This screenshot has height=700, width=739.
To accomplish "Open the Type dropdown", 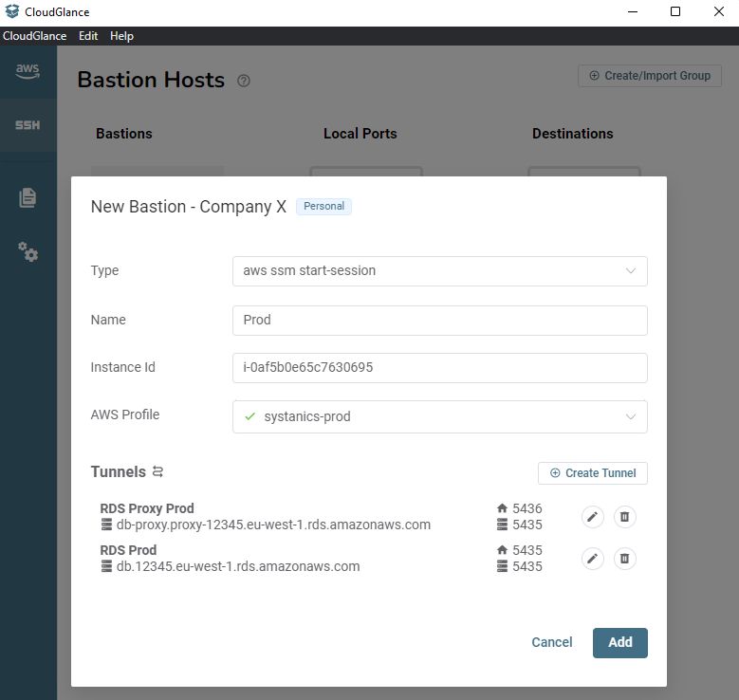I will pyautogui.click(x=440, y=271).
